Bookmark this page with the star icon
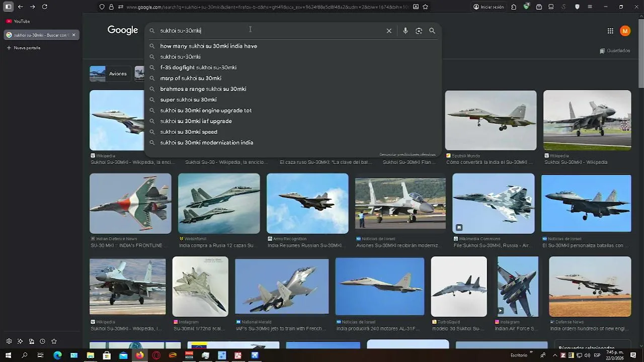Image resolution: width=644 pixels, height=362 pixels. [x=426, y=7]
